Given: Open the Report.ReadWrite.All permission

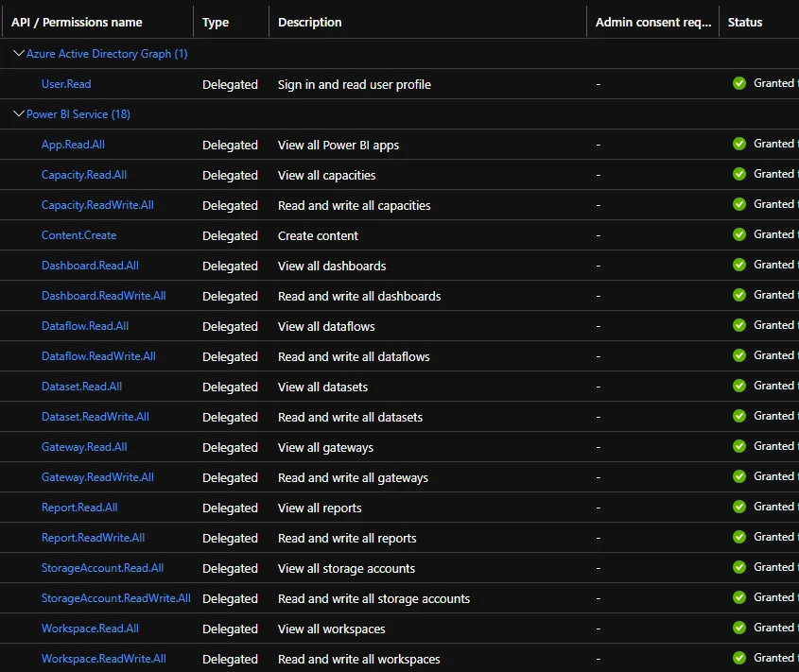Looking at the screenshot, I should [93, 538].
